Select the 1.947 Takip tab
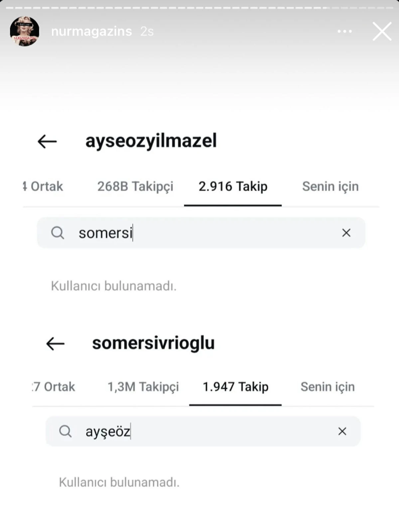 235,387
